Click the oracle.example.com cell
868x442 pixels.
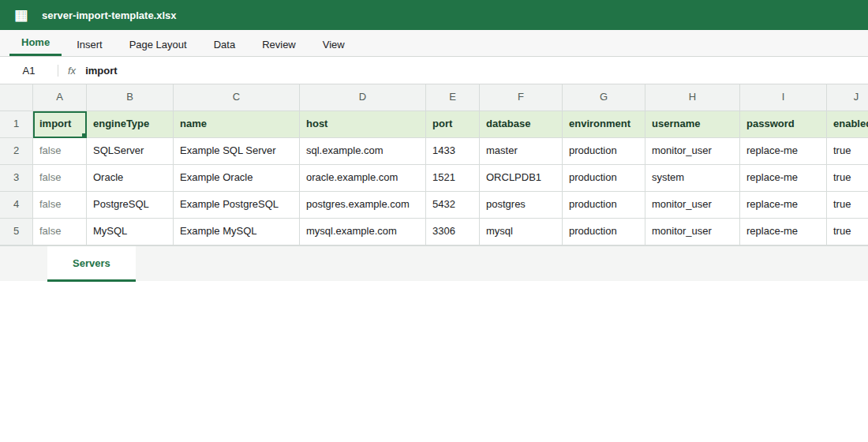[x=362, y=178]
